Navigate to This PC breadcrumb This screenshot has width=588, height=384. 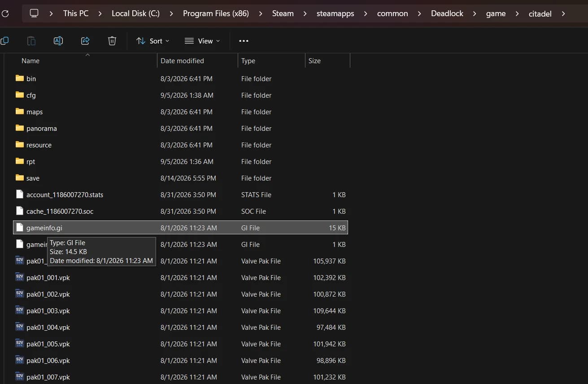[x=76, y=13]
